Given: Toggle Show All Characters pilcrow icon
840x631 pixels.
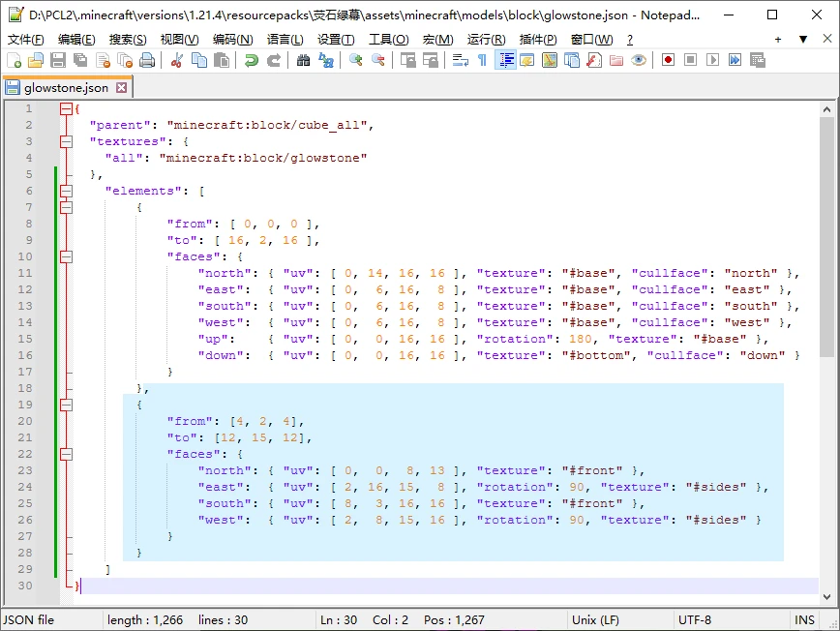Looking at the screenshot, I should (483, 60).
